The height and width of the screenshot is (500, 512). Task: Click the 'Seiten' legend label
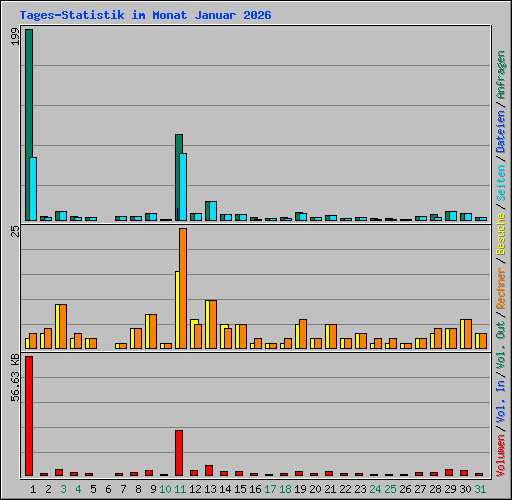501,183
